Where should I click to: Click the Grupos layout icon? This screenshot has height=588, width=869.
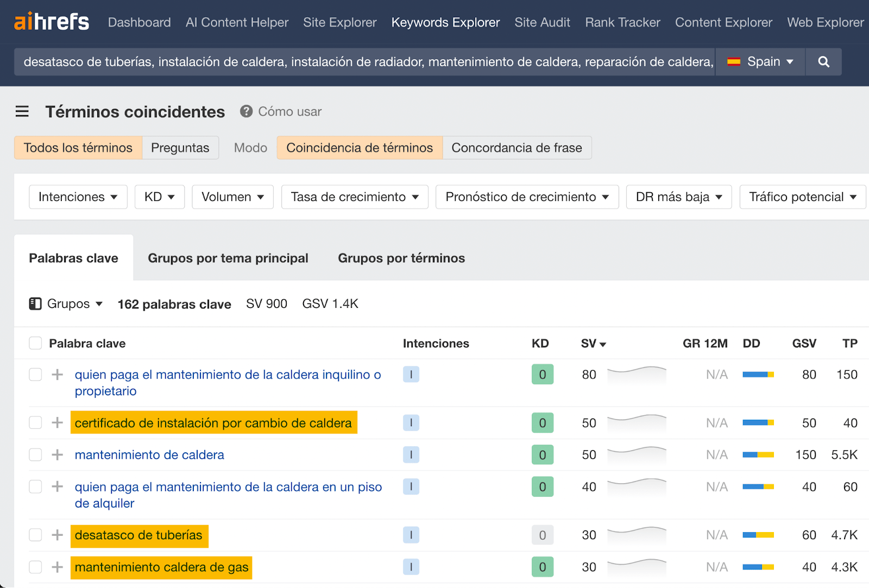coord(35,304)
